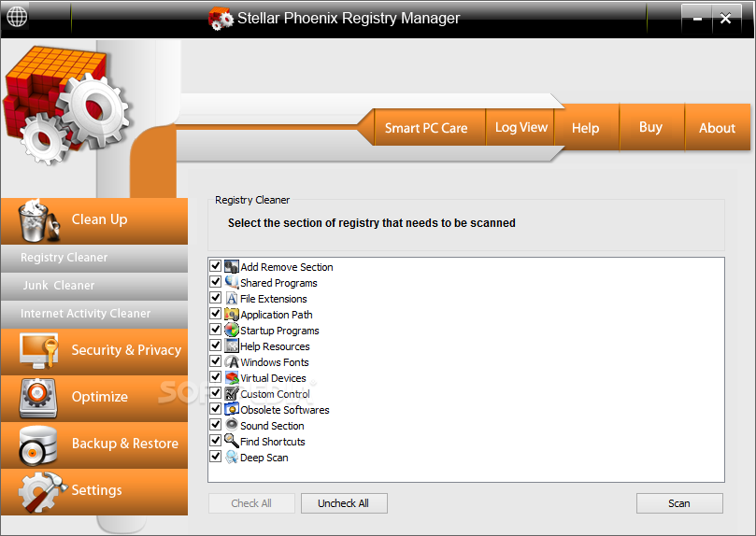The width and height of the screenshot is (756, 536).
Task: Click the Optimize hard drive icon
Action: tap(38, 398)
